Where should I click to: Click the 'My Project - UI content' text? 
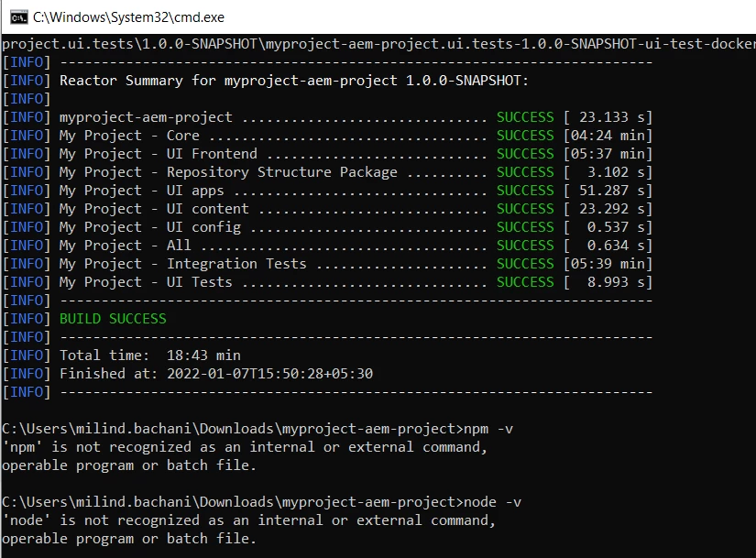154,209
